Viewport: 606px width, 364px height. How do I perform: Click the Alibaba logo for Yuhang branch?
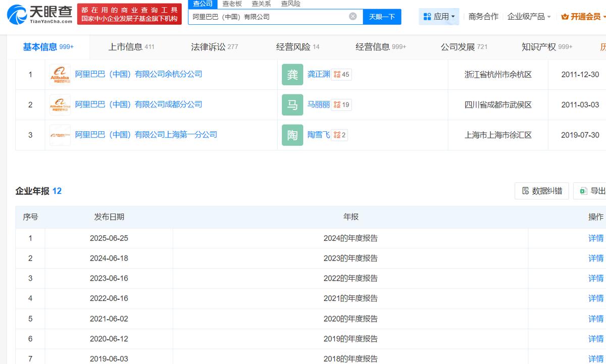click(x=60, y=75)
